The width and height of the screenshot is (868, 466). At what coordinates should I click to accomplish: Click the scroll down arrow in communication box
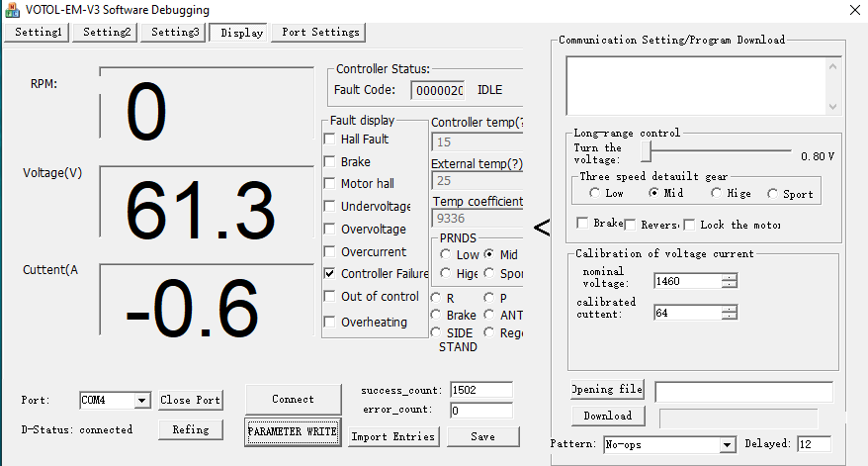pyautogui.click(x=831, y=107)
